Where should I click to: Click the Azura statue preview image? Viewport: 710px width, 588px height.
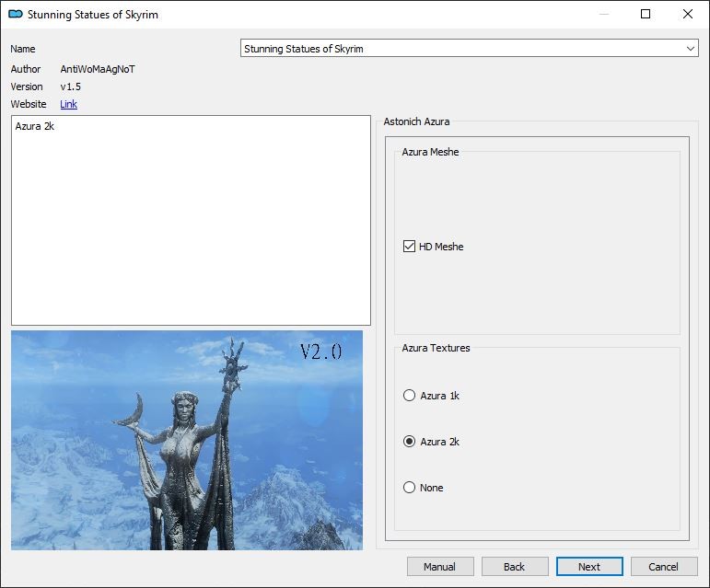coord(187,440)
